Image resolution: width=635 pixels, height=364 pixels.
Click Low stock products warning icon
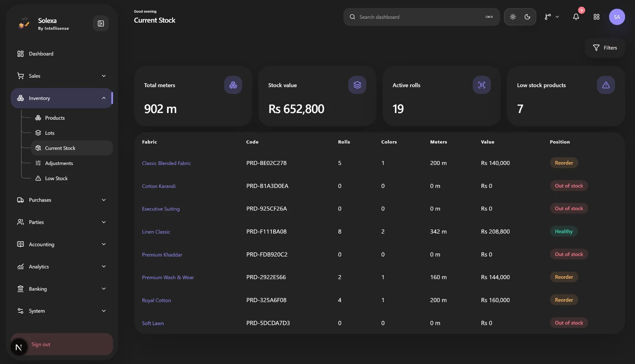606,85
